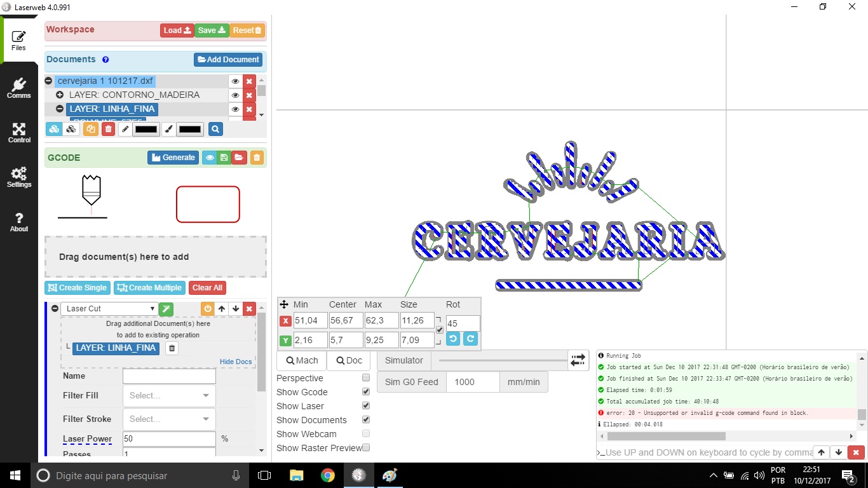
Task: Delete the Laser Cut operation
Action: pyautogui.click(x=250, y=309)
